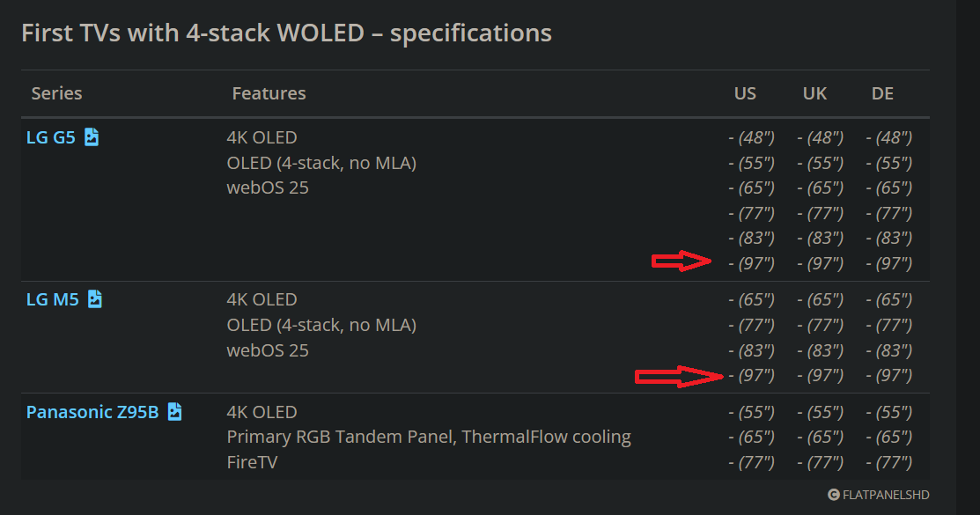Click the DE column header
Screen dimensions: 980x515
click(882, 93)
